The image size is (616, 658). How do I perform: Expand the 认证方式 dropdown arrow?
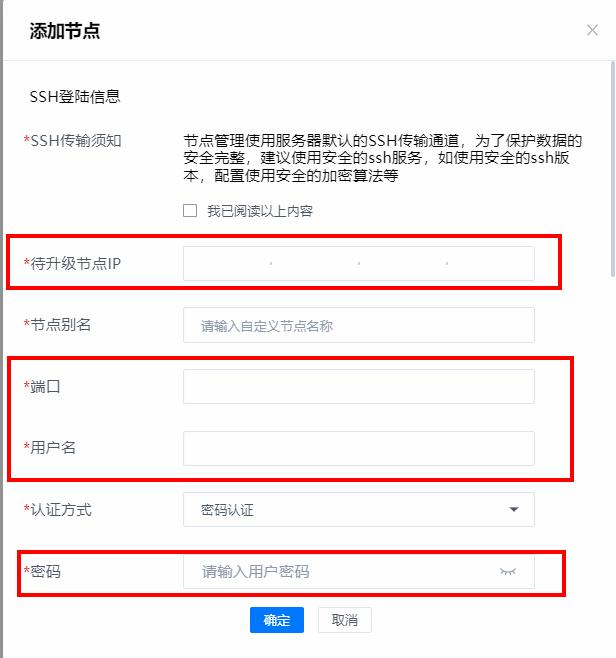coord(514,510)
